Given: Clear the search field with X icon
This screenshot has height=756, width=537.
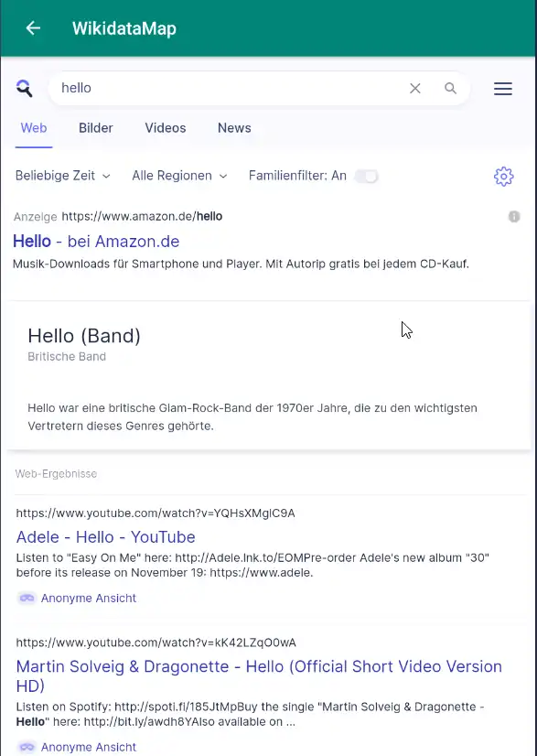Looking at the screenshot, I should pyautogui.click(x=415, y=88).
